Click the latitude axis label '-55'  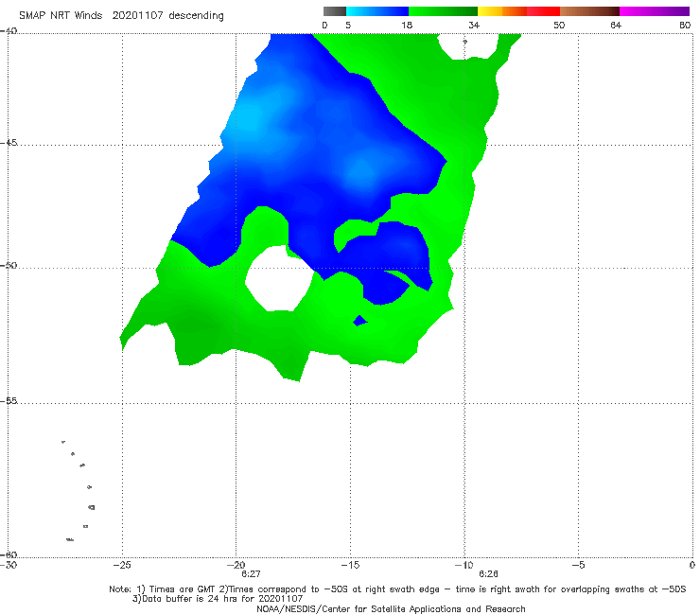(9, 401)
